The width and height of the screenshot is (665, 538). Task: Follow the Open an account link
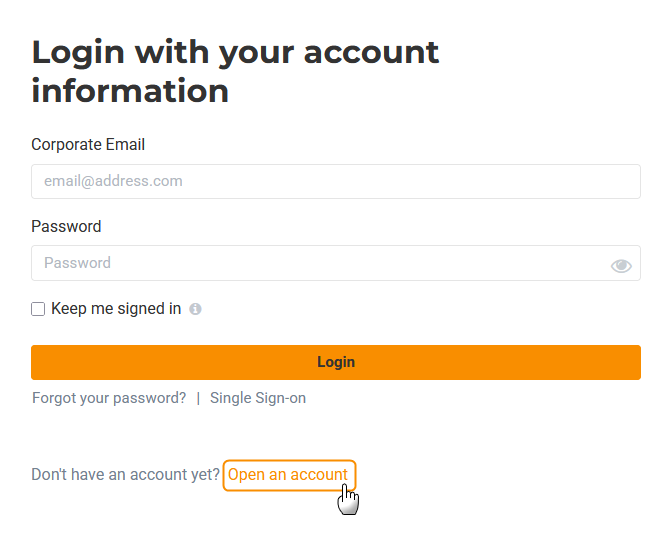(288, 475)
